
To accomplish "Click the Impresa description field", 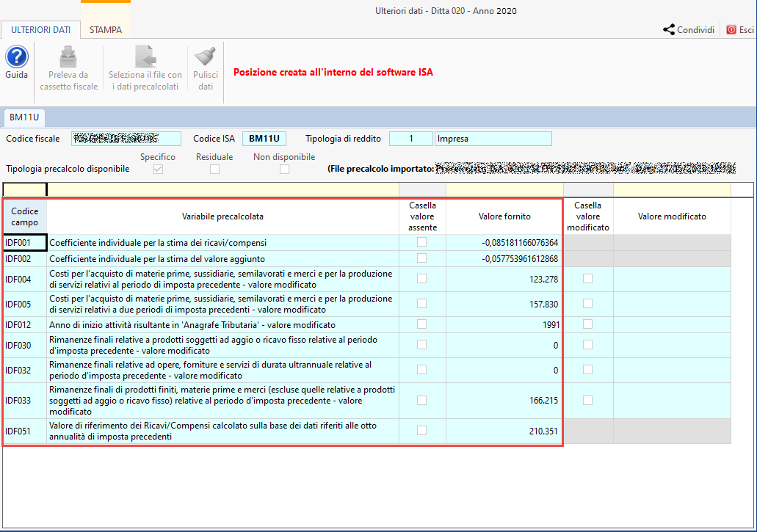I will pyautogui.click(x=493, y=139).
